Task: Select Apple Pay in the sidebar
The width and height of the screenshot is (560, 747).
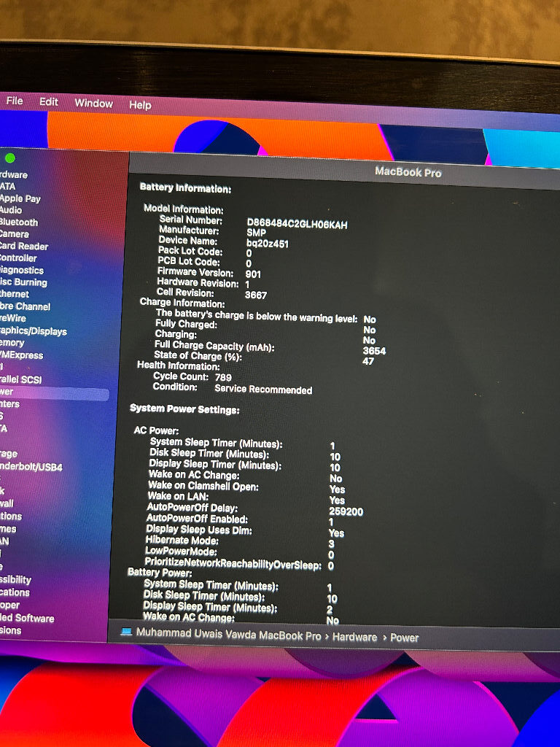Action: click(x=20, y=198)
